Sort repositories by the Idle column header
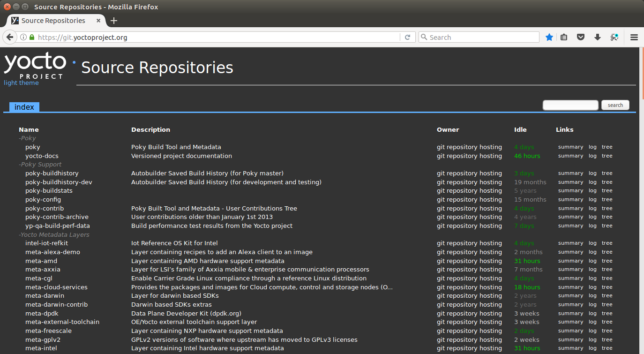Image resolution: width=644 pixels, height=354 pixels. point(520,130)
